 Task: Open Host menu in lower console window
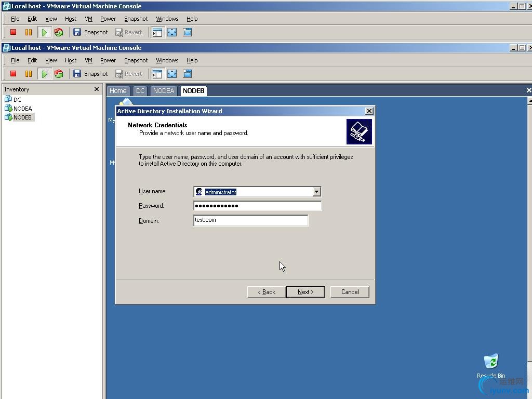[x=71, y=60]
